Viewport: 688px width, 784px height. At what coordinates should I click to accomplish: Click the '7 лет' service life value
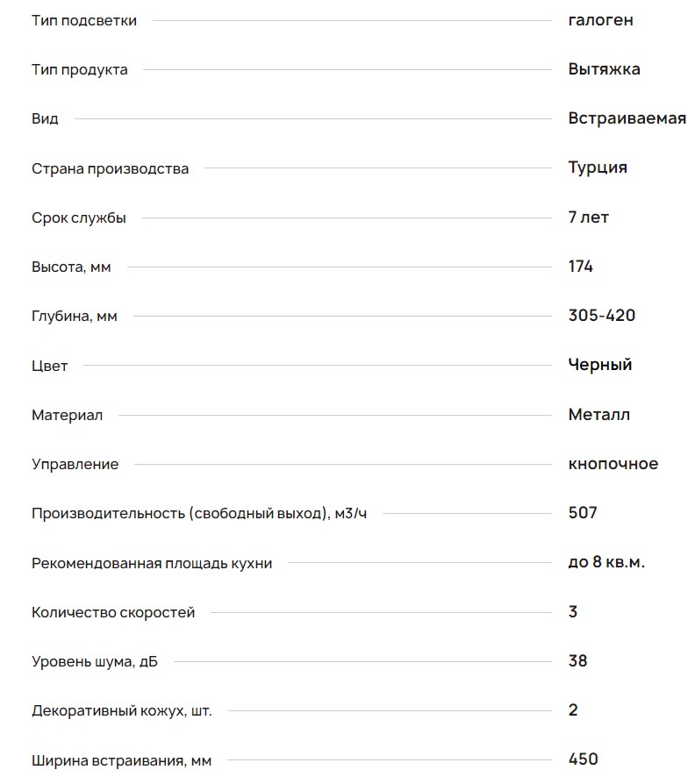[588, 217]
